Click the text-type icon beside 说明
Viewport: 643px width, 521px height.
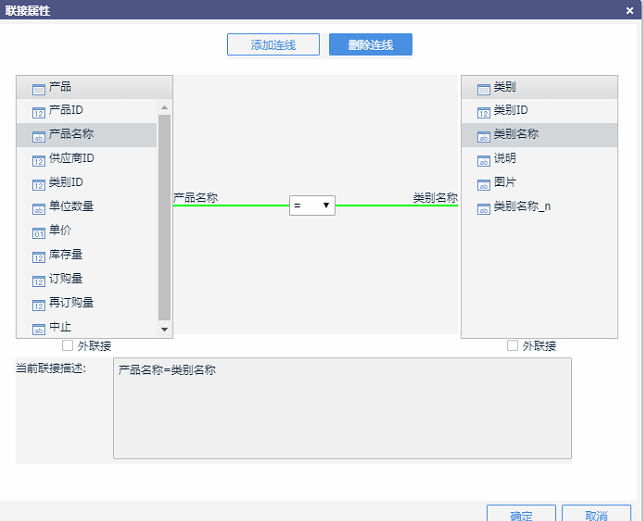pos(483,161)
